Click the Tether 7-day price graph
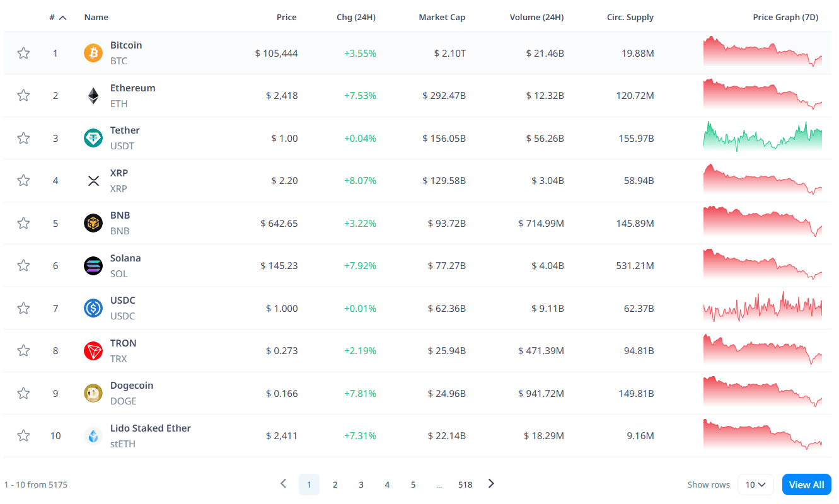Viewport: 839px width, 504px height. [763, 137]
